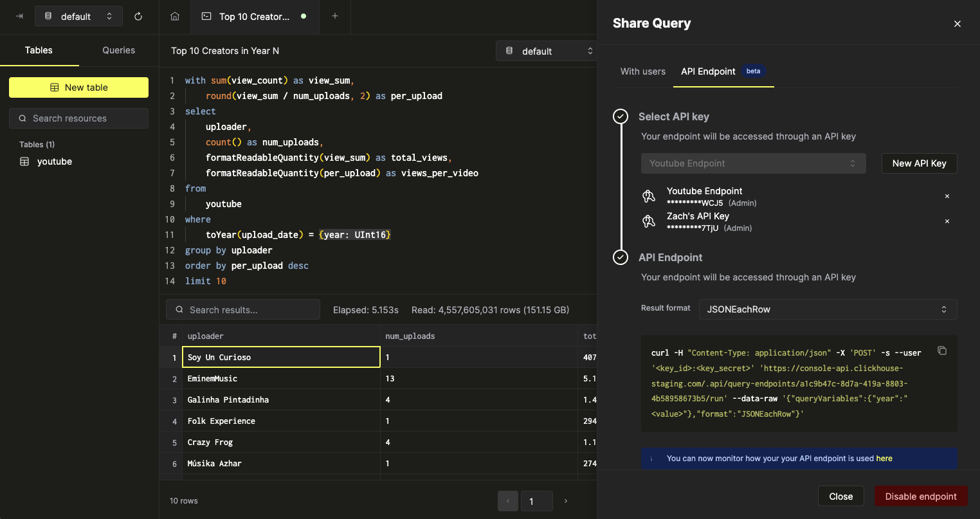Select the Soy Un Curioso row
Image resolution: width=980 pixels, height=519 pixels.
point(281,357)
